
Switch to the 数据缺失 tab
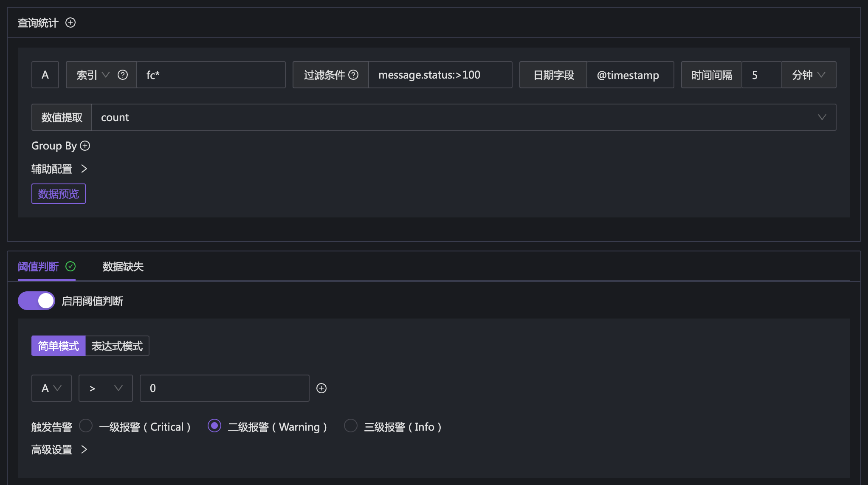(x=123, y=267)
